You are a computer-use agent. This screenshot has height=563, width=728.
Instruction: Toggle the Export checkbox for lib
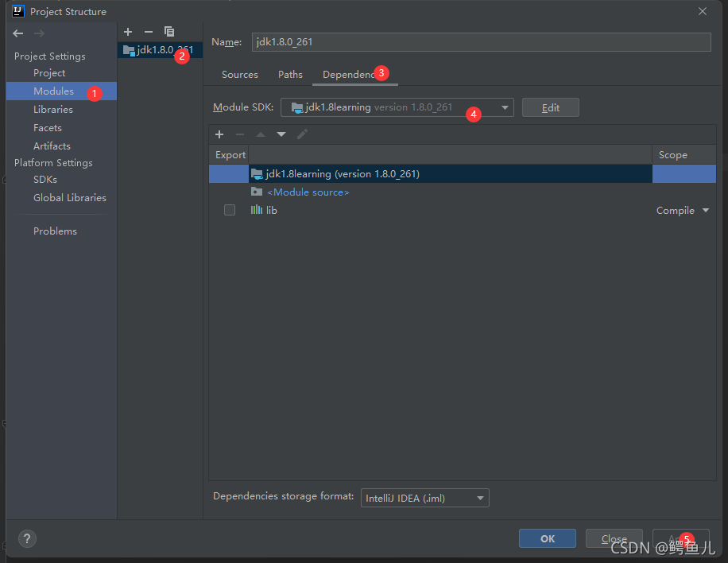230,210
